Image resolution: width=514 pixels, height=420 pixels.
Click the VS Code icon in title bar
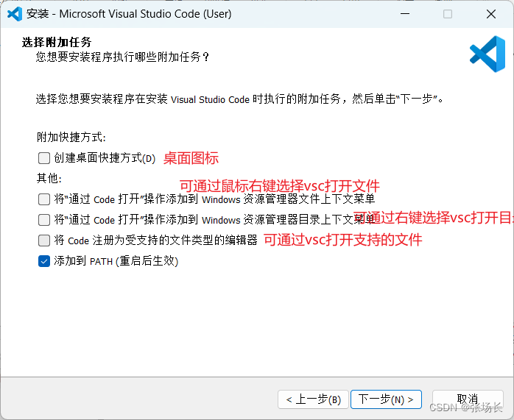[x=15, y=14]
